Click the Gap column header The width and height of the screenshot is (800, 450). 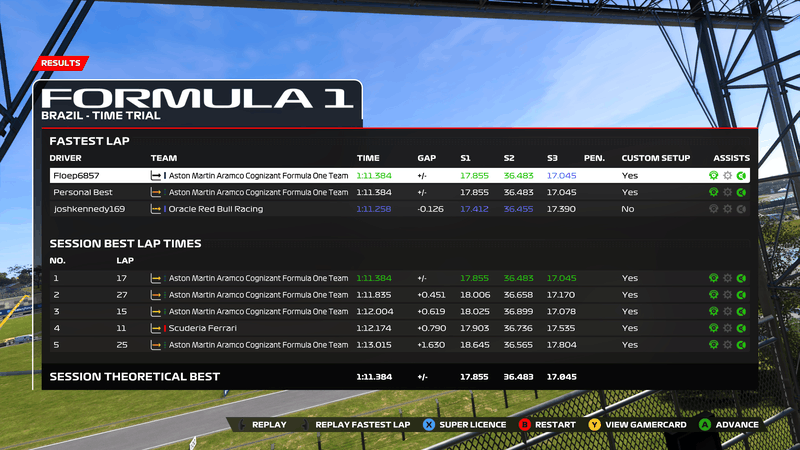tap(427, 158)
